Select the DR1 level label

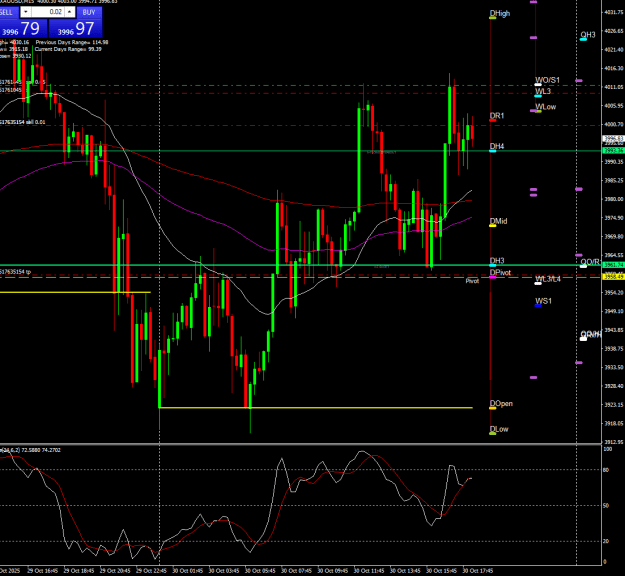click(x=497, y=116)
